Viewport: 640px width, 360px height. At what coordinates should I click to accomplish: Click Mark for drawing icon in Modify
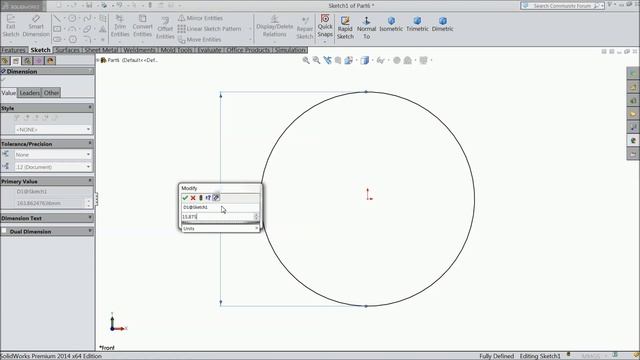[216, 198]
